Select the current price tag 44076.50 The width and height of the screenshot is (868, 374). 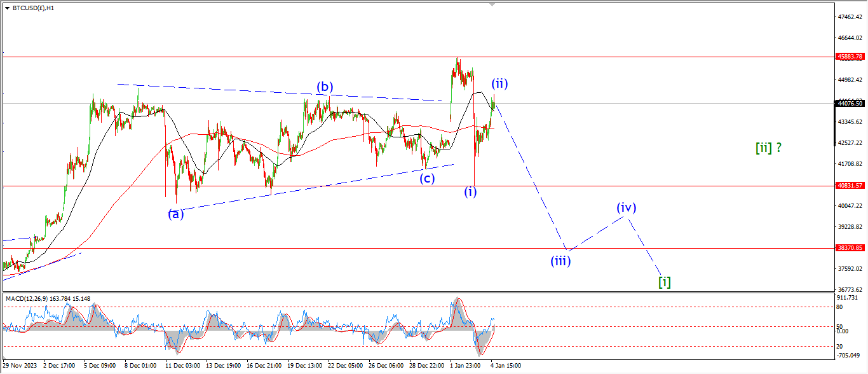pos(850,103)
